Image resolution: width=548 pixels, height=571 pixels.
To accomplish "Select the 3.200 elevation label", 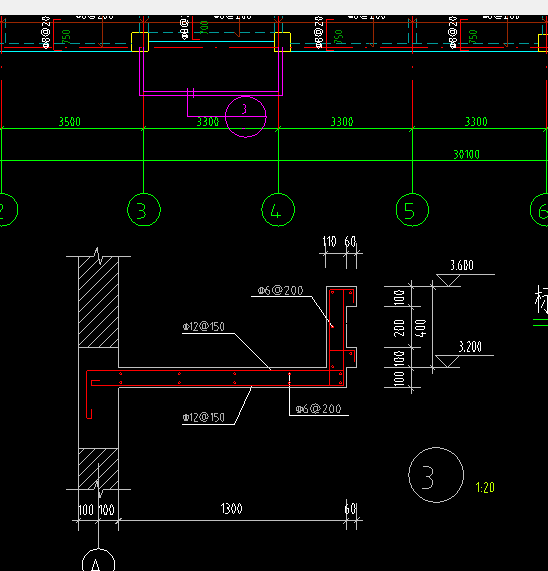I will pyautogui.click(x=470, y=347).
